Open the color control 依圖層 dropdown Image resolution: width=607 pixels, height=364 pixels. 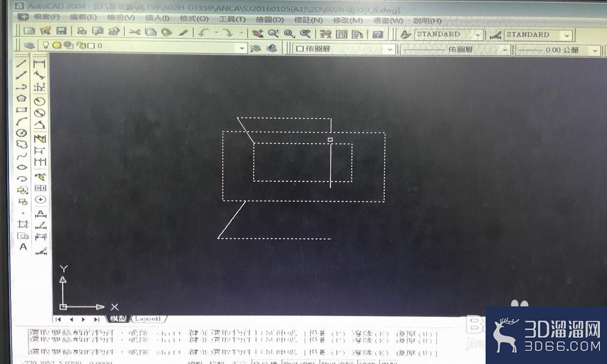(x=344, y=49)
